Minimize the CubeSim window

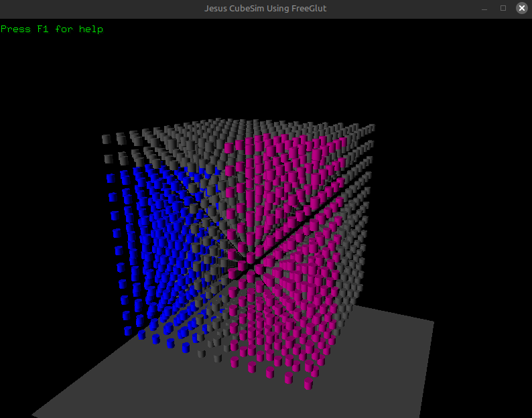tap(485, 8)
